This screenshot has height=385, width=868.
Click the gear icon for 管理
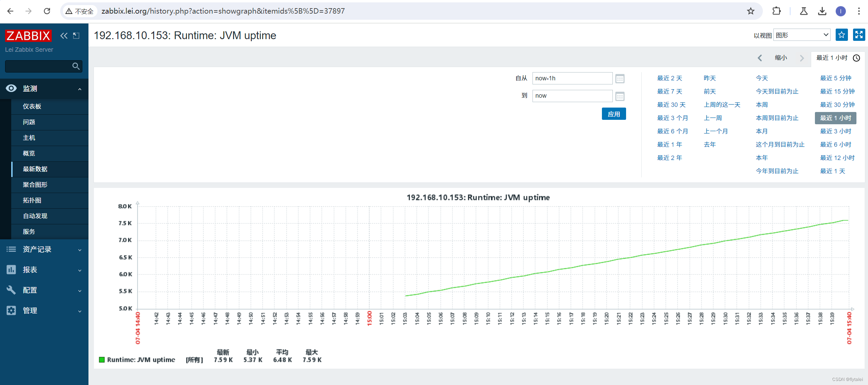(11, 310)
